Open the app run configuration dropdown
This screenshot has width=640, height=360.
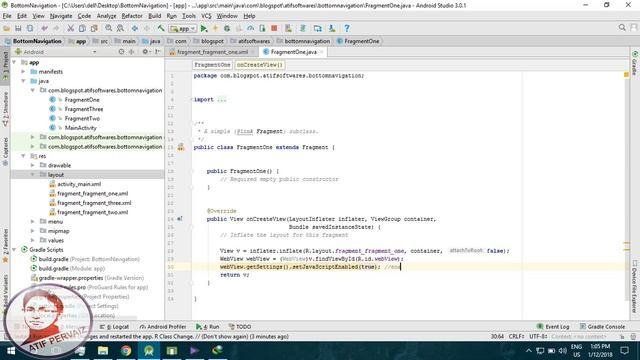(x=183, y=29)
